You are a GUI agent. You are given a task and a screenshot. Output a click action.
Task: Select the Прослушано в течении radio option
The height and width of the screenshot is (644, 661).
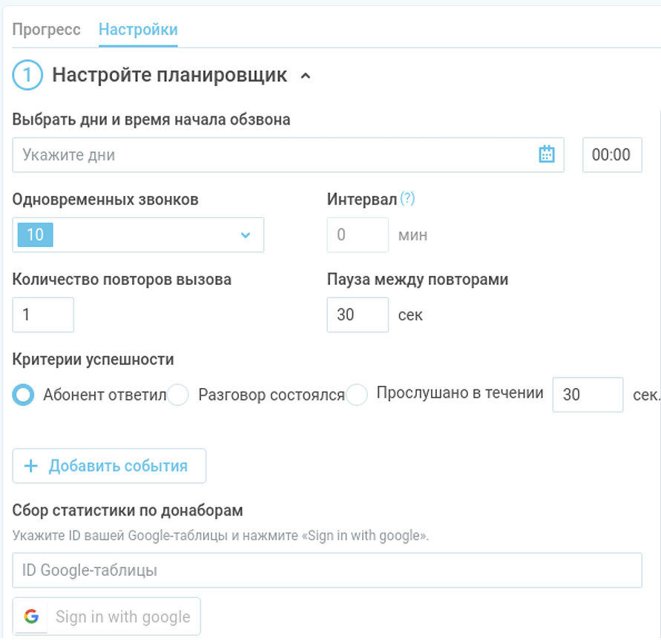point(357,395)
